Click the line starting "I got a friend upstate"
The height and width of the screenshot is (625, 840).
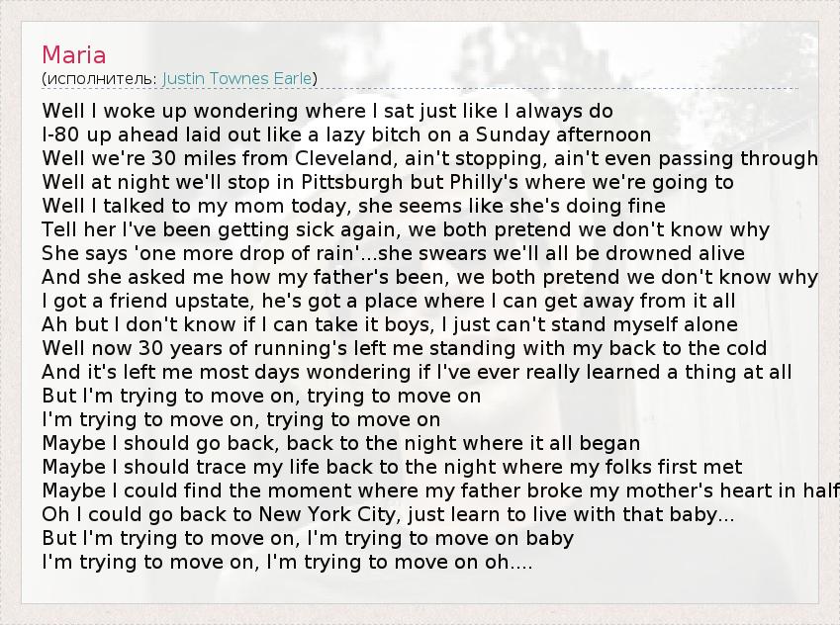pos(389,301)
